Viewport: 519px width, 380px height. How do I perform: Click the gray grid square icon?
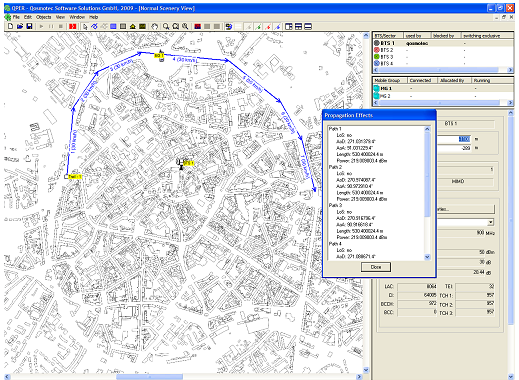(123, 26)
